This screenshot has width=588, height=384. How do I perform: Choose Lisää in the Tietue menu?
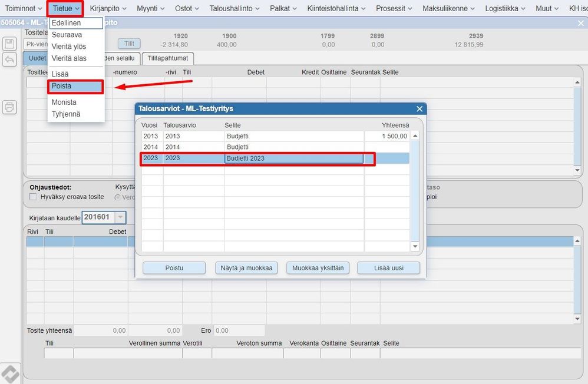pyautogui.click(x=76, y=74)
